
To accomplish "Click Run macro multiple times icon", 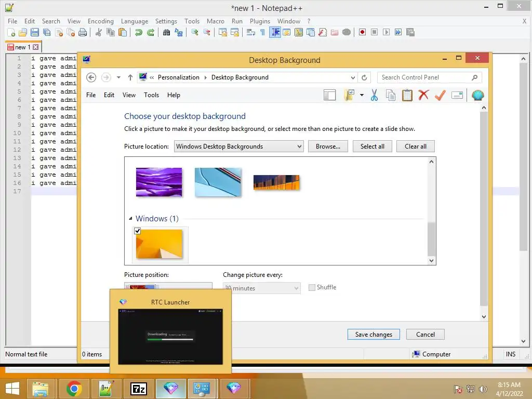I will tap(398, 32).
